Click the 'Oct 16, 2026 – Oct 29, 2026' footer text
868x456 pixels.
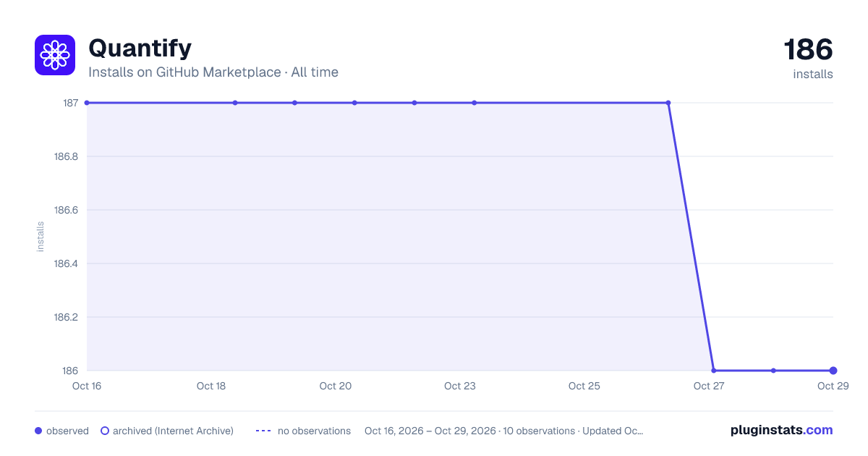point(430,431)
